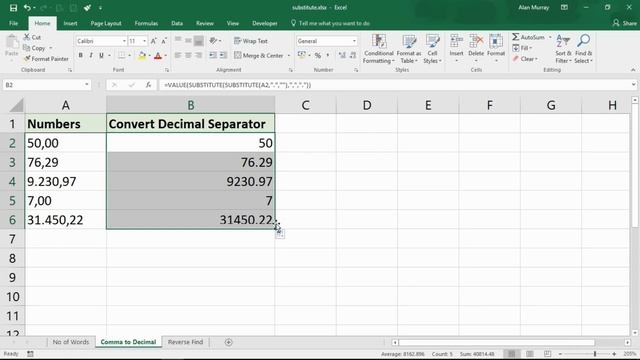Image resolution: width=640 pixels, height=360 pixels.
Task: Open the File tab
Action: tap(13, 23)
